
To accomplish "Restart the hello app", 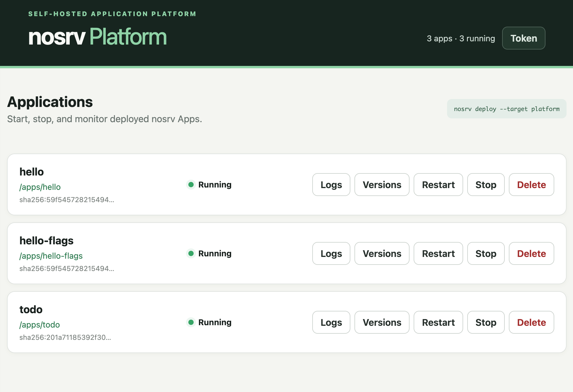I will point(438,185).
